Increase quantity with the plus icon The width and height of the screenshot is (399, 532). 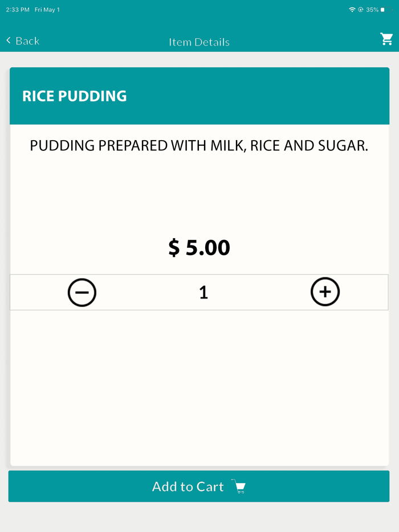(325, 292)
